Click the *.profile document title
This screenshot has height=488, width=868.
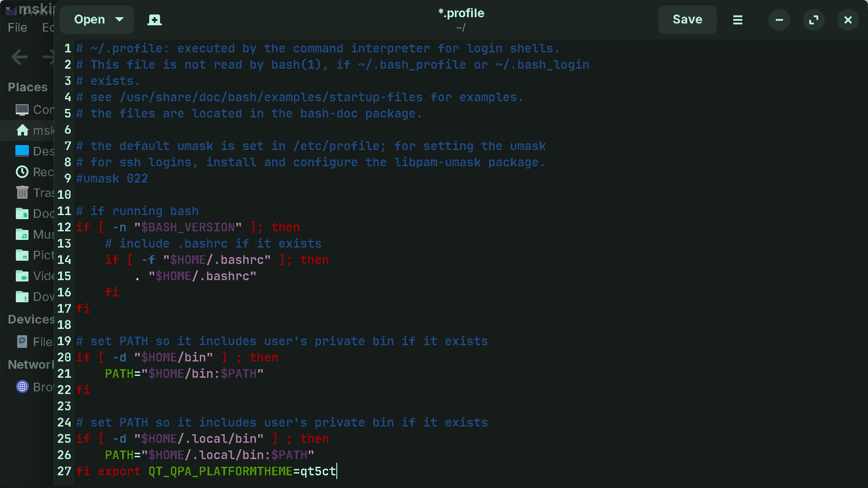[461, 13]
